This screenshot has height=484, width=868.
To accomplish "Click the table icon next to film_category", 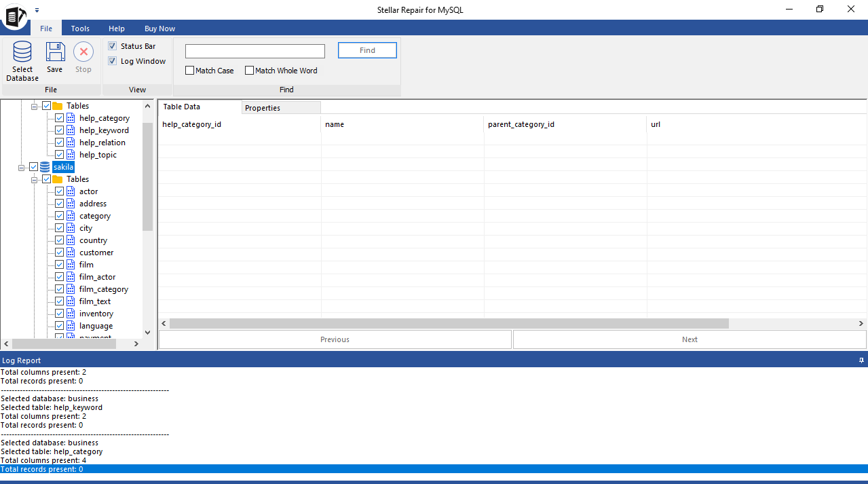I will point(71,289).
